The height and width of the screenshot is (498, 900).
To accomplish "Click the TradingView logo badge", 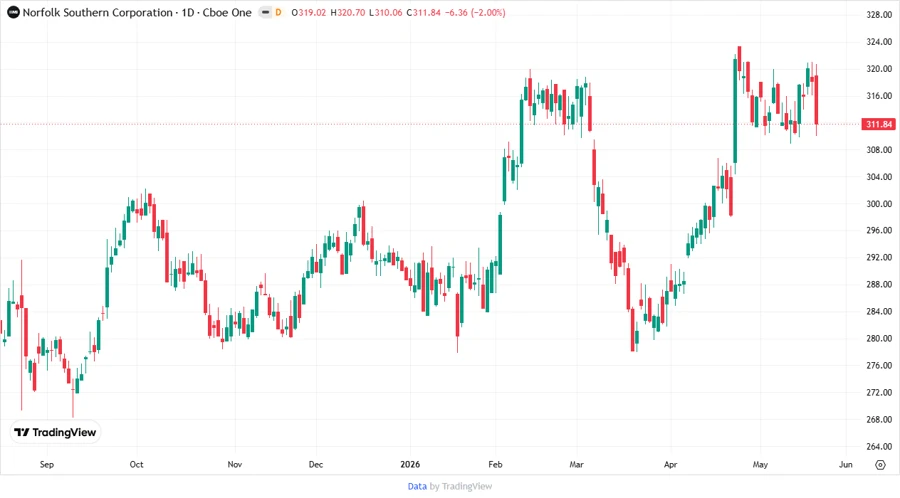I will click(56, 433).
